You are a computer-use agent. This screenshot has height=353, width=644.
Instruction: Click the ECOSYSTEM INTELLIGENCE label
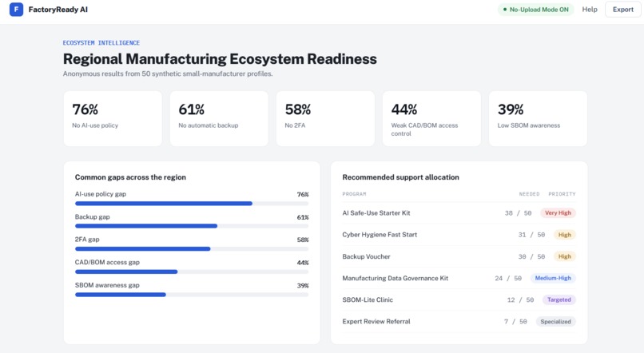coord(101,42)
